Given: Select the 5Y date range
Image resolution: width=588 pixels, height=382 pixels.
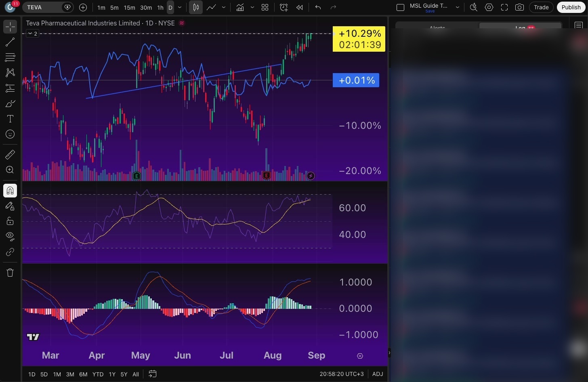Looking at the screenshot, I should 124,374.
